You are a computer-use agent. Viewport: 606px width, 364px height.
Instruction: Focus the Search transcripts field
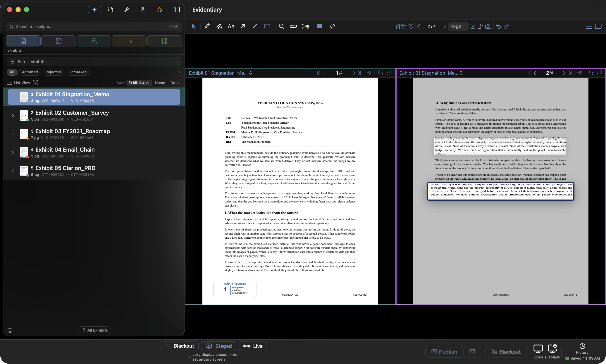(x=94, y=27)
